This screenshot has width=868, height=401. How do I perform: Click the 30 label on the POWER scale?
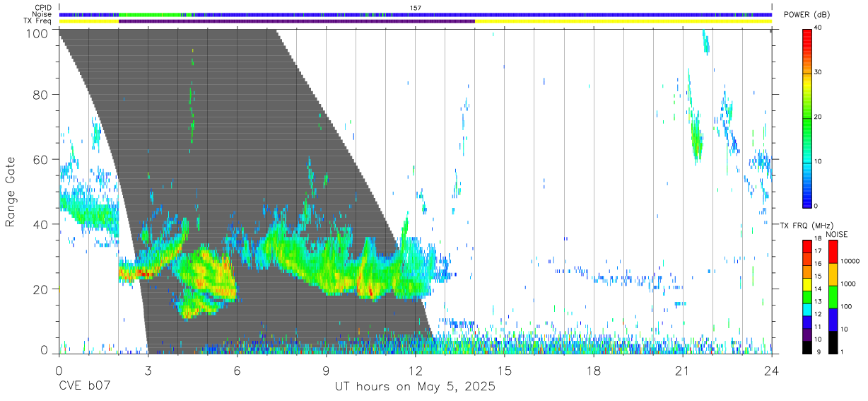[819, 73]
